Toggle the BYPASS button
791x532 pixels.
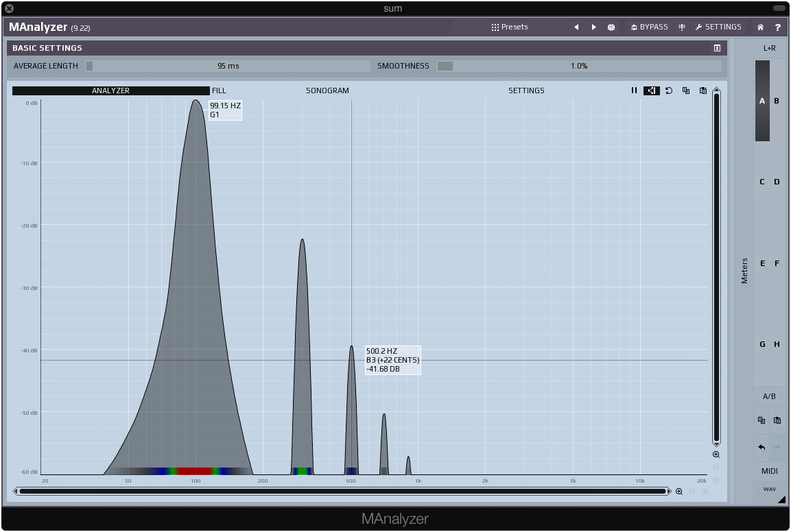[x=649, y=27]
